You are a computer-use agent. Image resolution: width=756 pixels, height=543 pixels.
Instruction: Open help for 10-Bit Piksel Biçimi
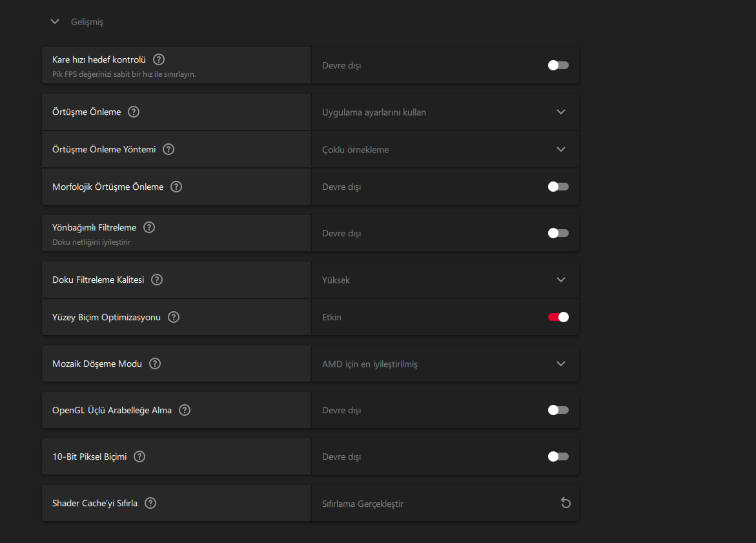[139, 456]
